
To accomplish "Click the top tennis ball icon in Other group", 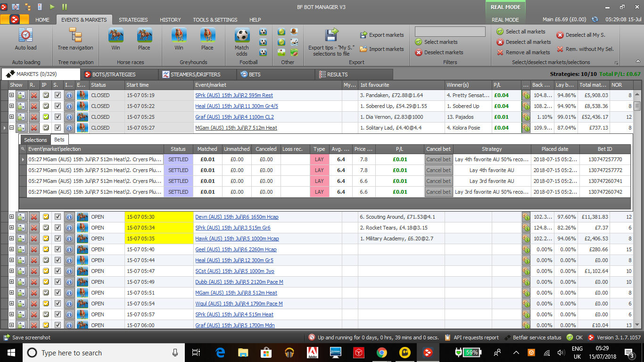I will [x=281, y=32].
